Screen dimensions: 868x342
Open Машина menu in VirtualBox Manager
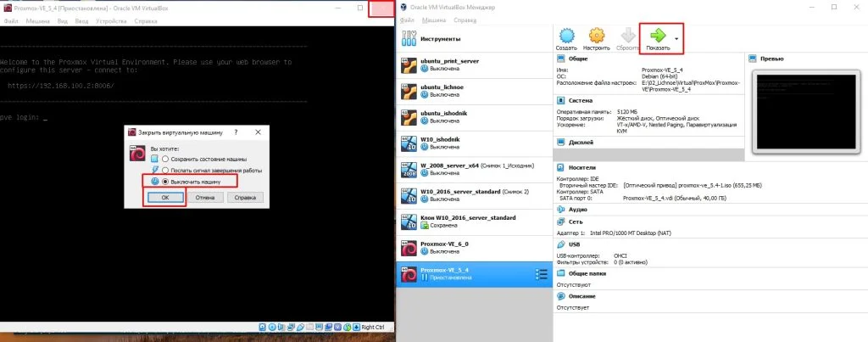434,20
